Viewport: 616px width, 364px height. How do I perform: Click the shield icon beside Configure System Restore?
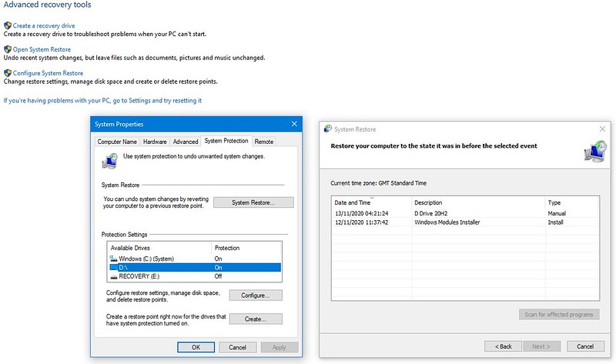tap(8, 73)
